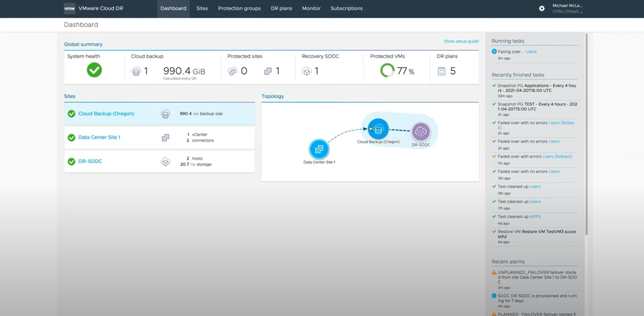
Task: Click the Recovery SDDC cloud icon
Action: (307, 71)
